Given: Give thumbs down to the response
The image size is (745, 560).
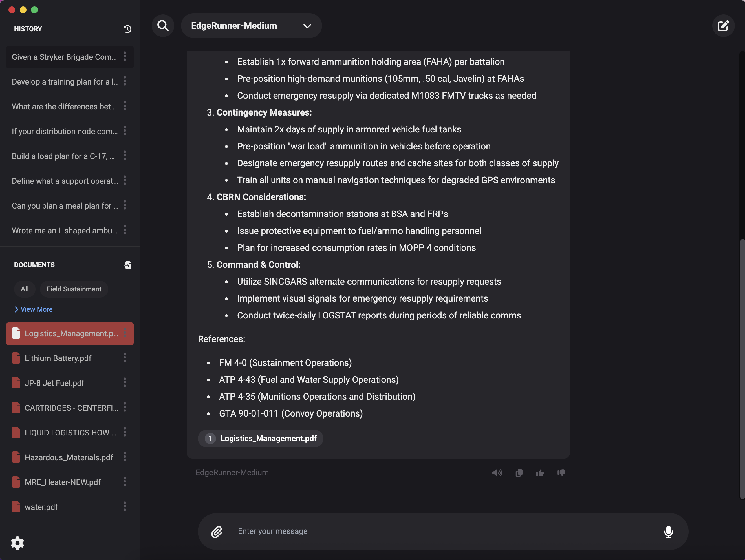Looking at the screenshot, I should [561, 473].
